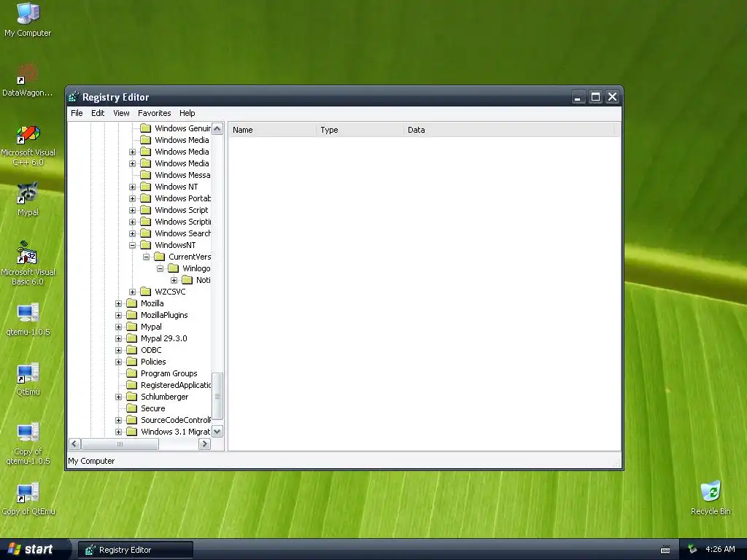Open the Help menu

(x=187, y=113)
